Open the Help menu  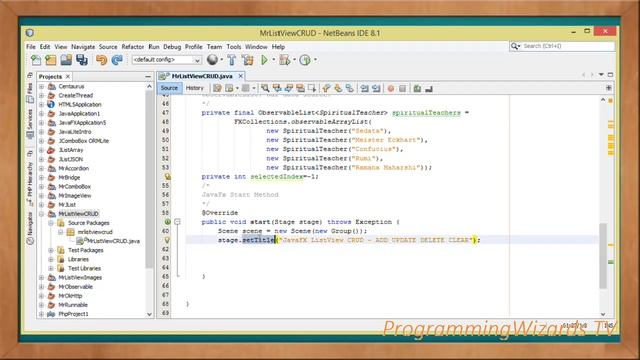coord(278,47)
